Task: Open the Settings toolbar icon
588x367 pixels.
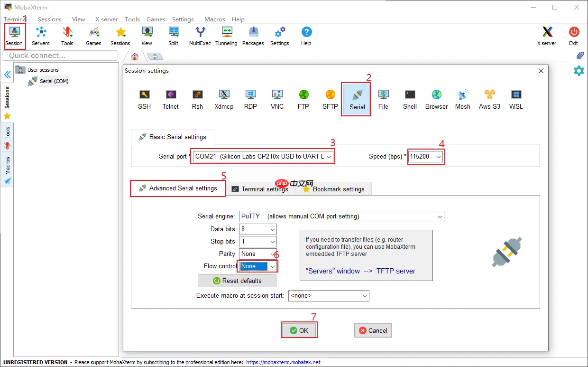Action: pos(280,36)
